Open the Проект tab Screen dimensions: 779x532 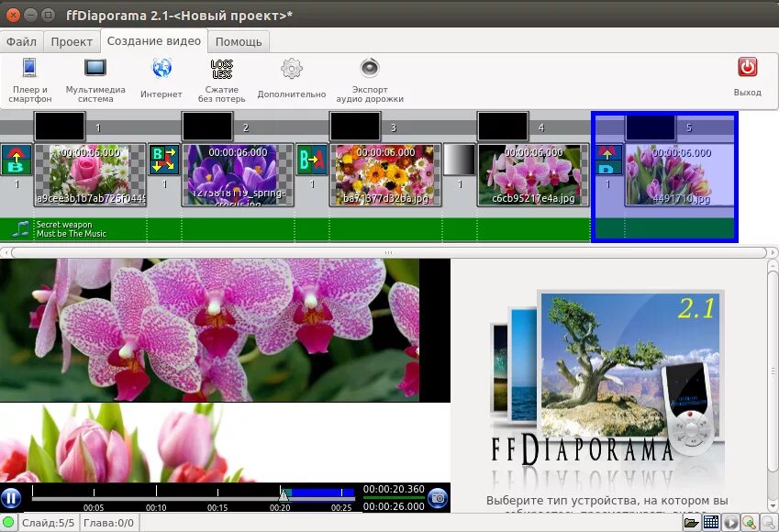tap(72, 41)
